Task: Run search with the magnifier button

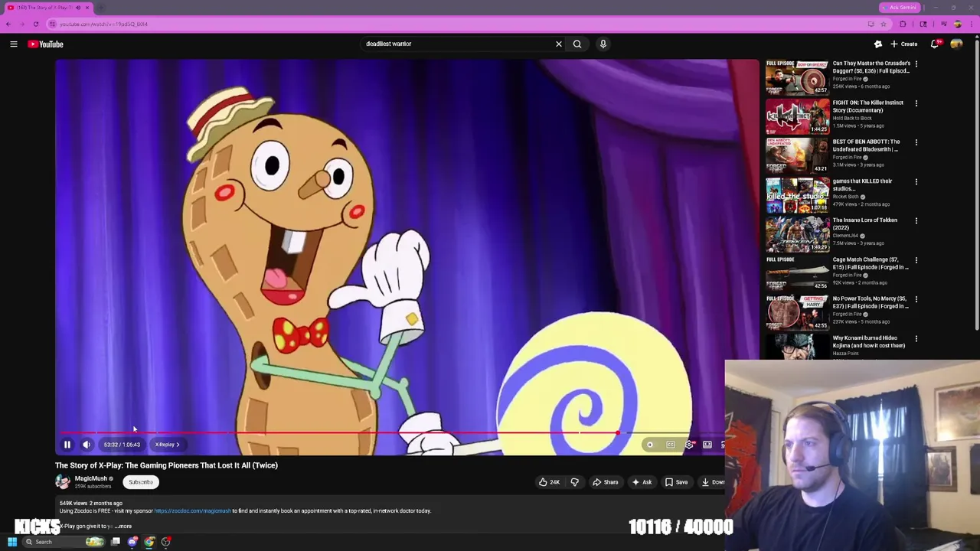Action: pyautogui.click(x=577, y=44)
